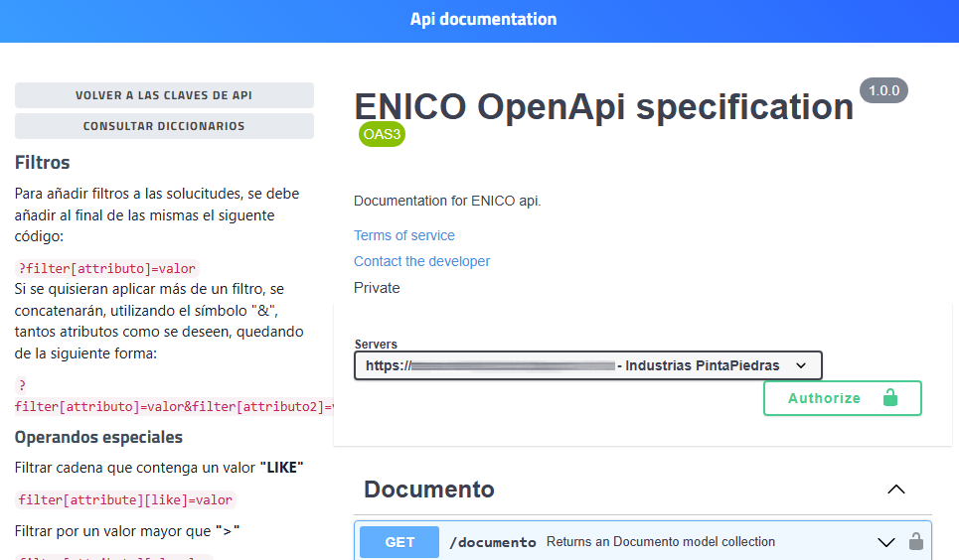
Task: Select the /documento endpoint path
Action: point(493,542)
